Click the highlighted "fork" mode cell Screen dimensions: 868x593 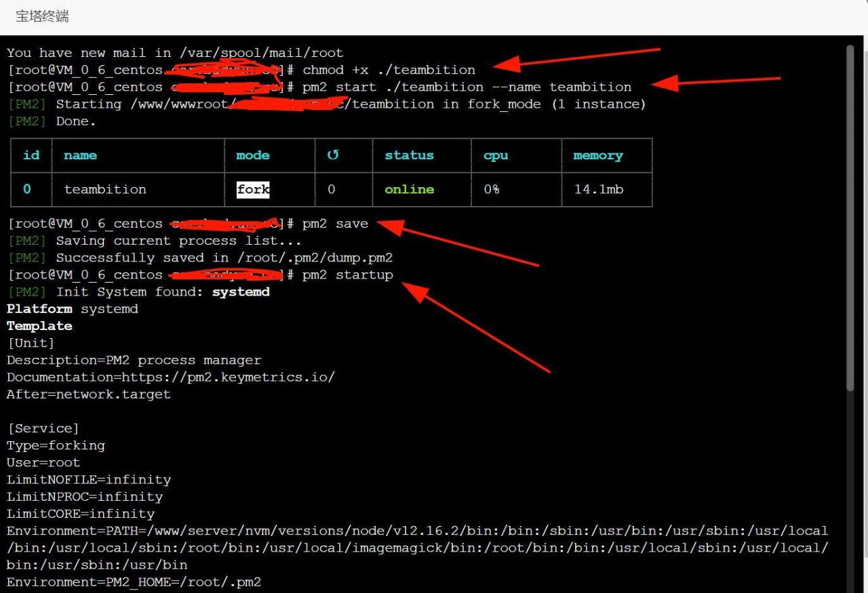pos(253,190)
